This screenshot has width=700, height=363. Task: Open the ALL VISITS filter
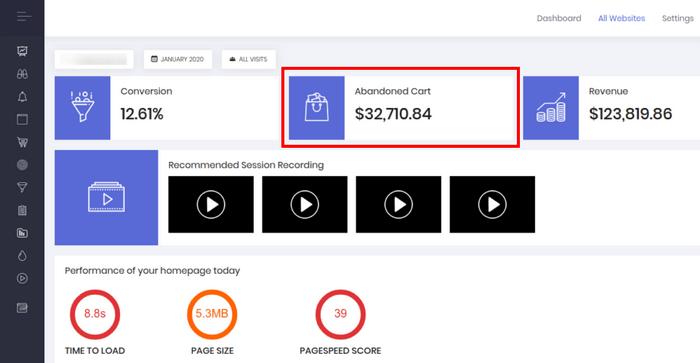(249, 59)
